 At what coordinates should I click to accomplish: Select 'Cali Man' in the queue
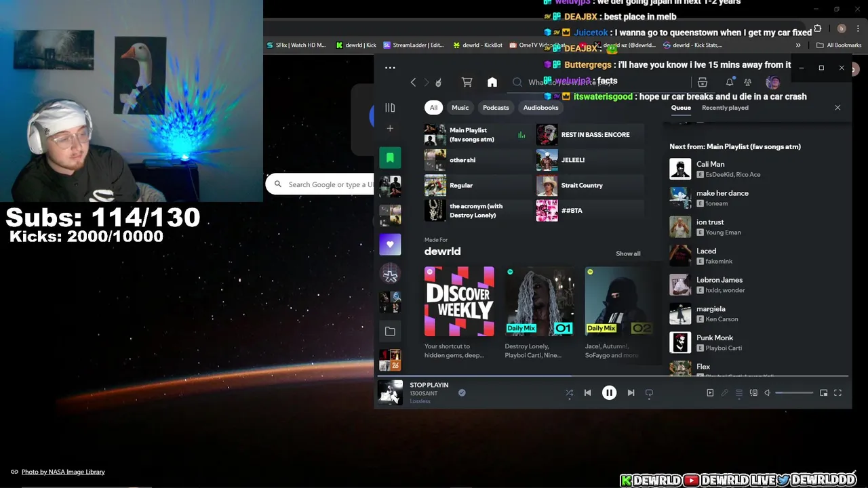click(x=754, y=169)
